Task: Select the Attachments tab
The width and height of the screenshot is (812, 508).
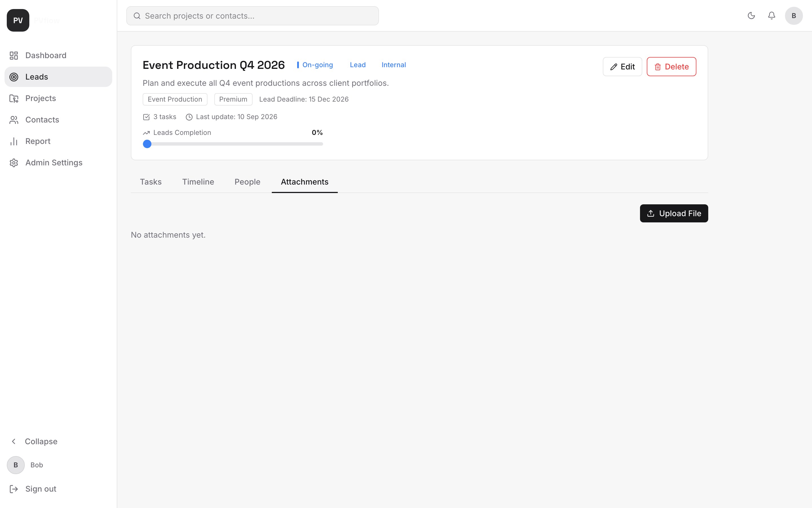Action: tap(305, 182)
